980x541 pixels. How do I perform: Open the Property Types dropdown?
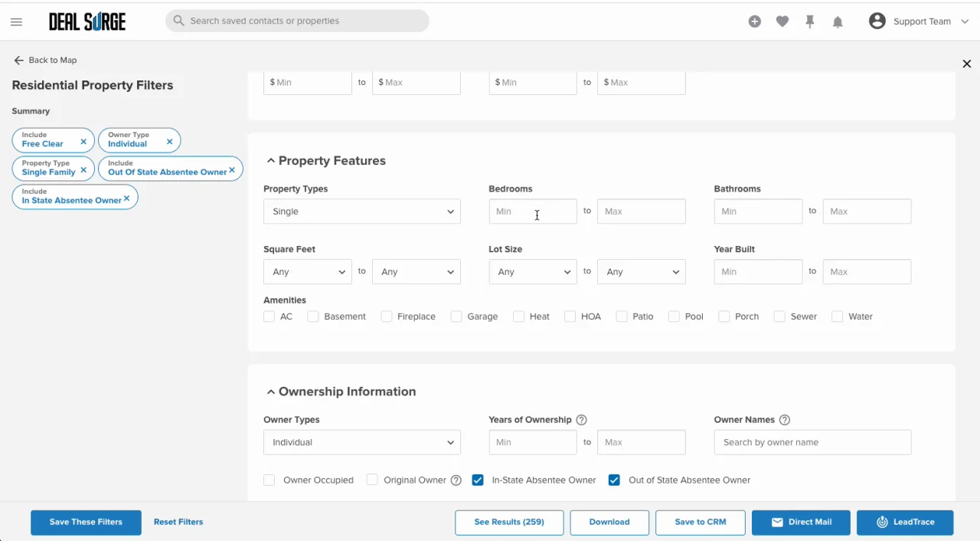(x=362, y=211)
